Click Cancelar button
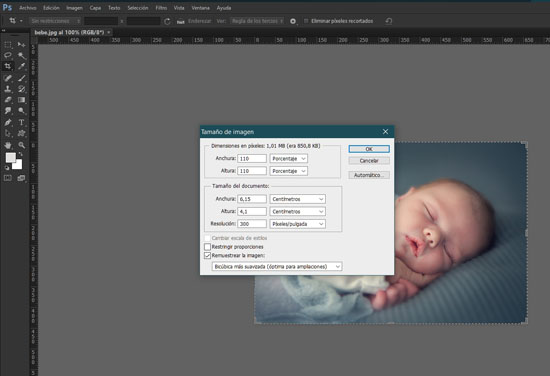 [x=369, y=161]
